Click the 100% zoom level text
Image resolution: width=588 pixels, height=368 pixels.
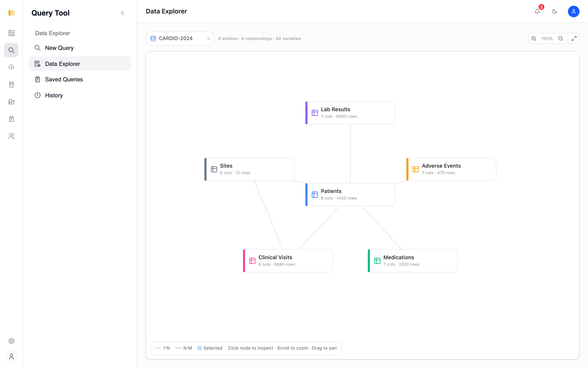tap(547, 38)
